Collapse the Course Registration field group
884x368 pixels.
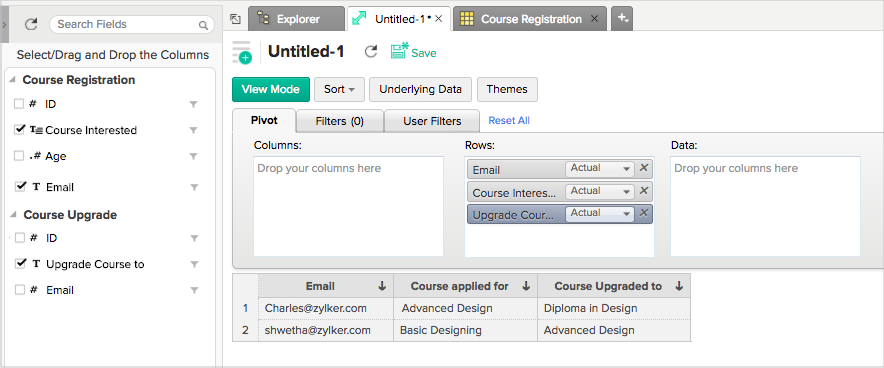click(x=12, y=80)
